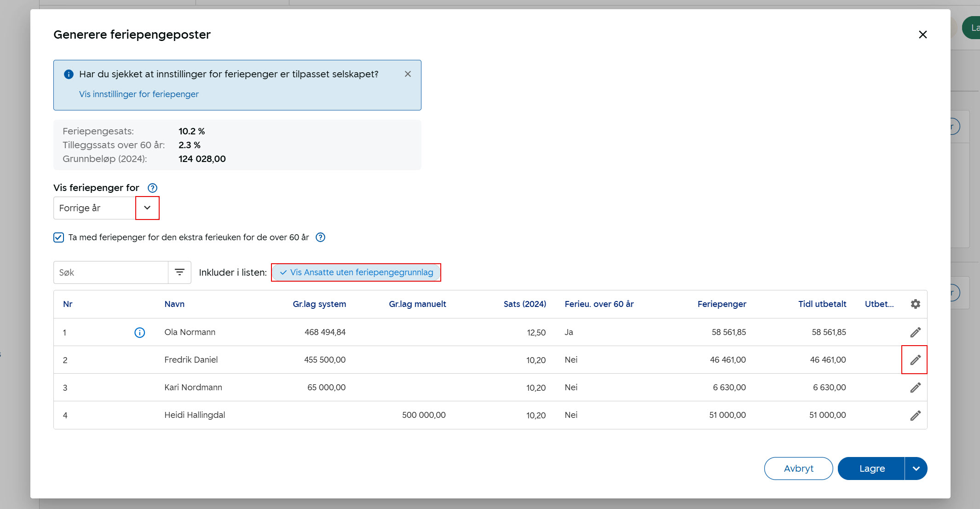The width and height of the screenshot is (980, 509).
Task: Open edit pencil for Heidi Hallingdal
Action: (915, 416)
